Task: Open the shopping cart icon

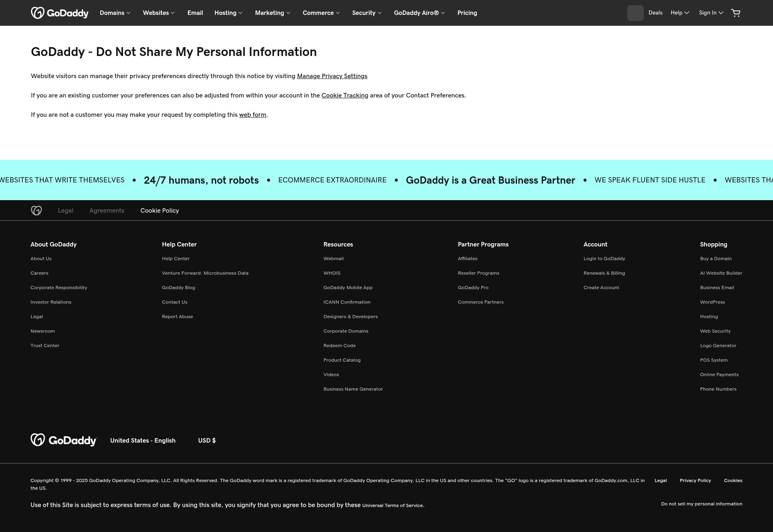Action: pyautogui.click(x=736, y=13)
